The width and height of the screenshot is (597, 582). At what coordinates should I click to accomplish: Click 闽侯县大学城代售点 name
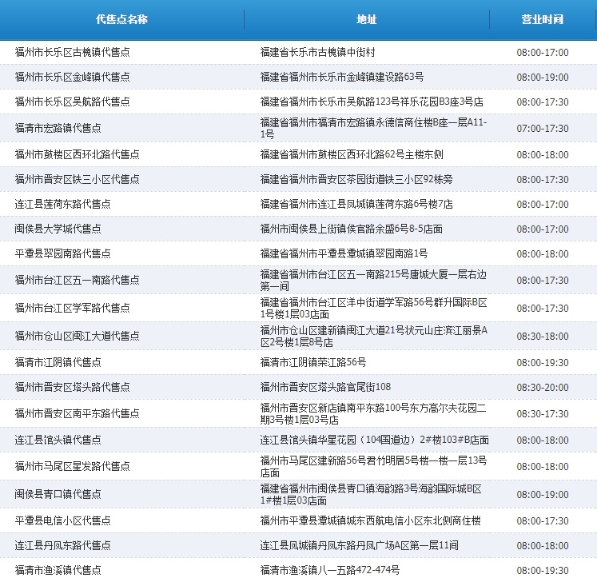58,229
